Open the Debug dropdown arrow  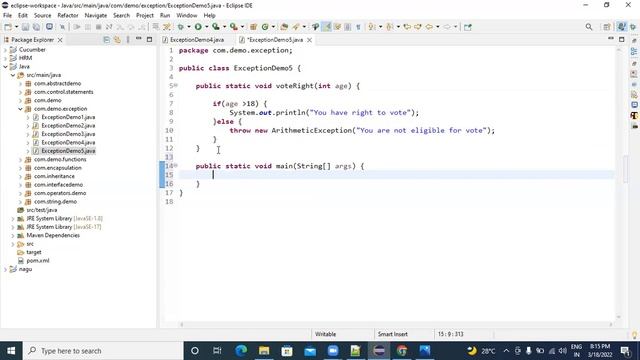click(189, 27)
